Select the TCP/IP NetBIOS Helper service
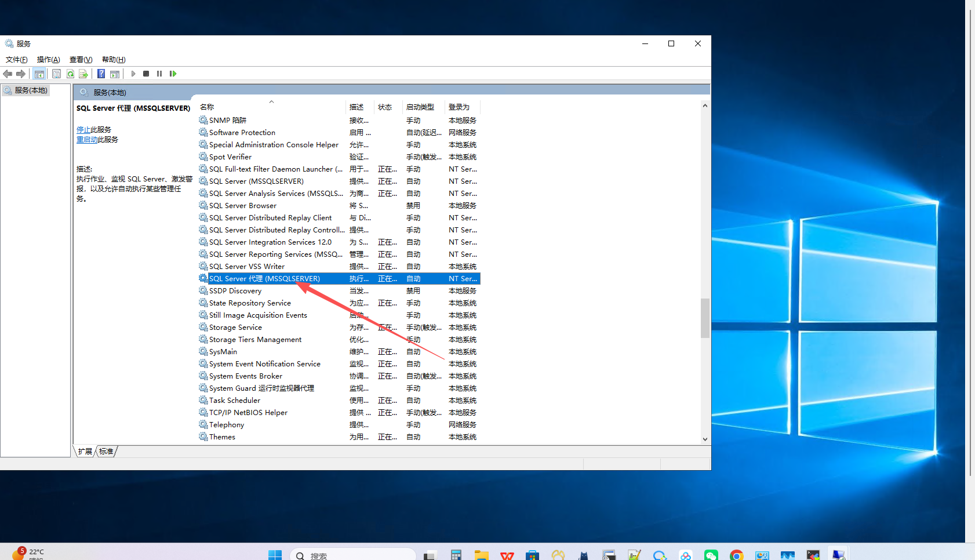Image resolution: width=975 pixels, height=560 pixels. (339, 413)
